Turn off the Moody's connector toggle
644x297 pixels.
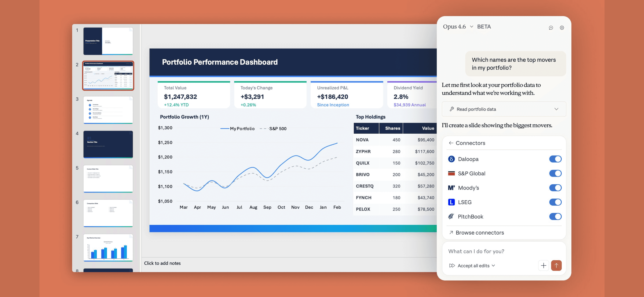[555, 188]
